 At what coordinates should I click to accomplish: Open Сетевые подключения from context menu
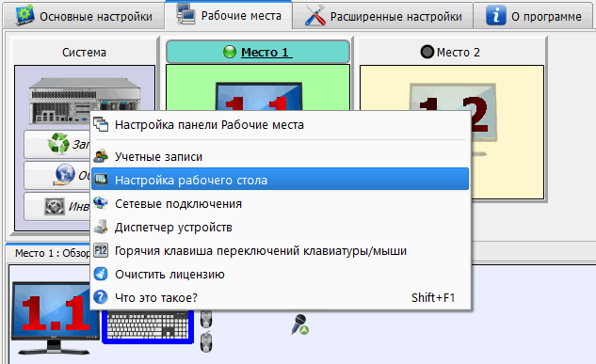[281, 203]
